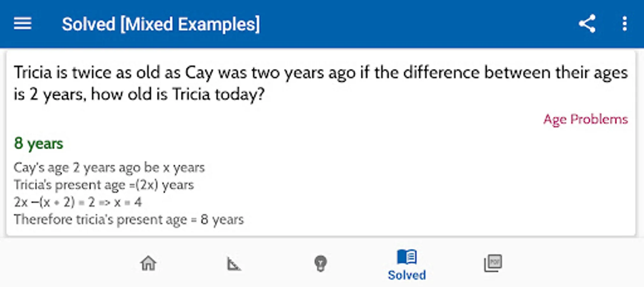Image resolution: width=644 pixels, height=287 pixels.
Task: Go to the Home tab icon
Action: click(148, 263)
